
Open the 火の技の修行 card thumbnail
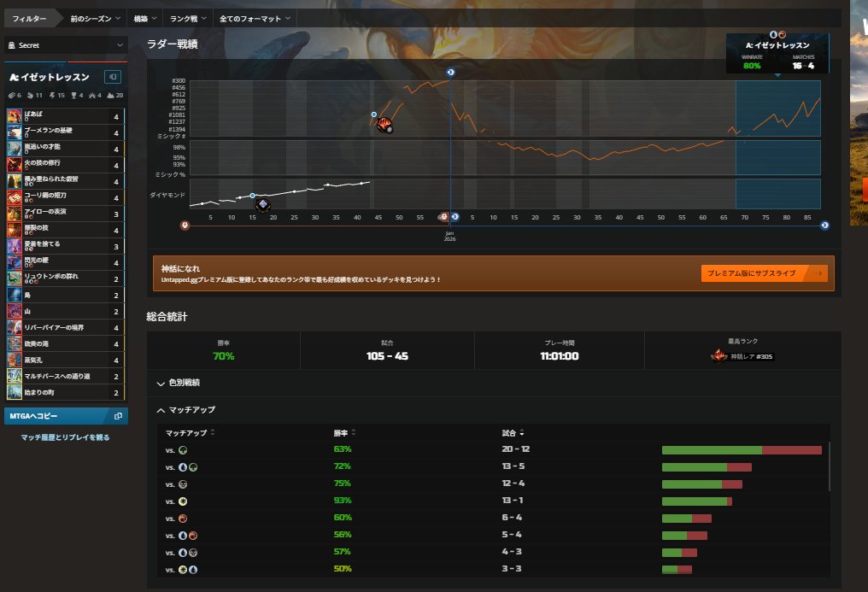(x=14, y=165)
